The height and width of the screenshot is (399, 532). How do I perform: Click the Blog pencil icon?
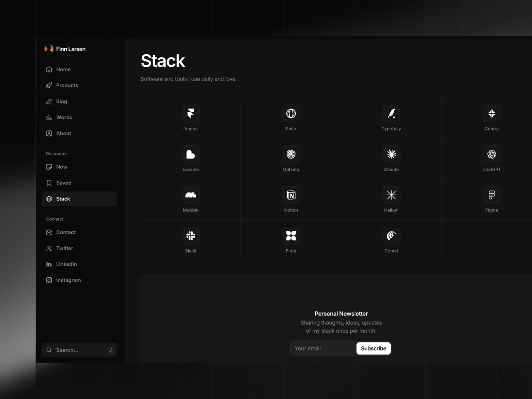pos(49,101)
